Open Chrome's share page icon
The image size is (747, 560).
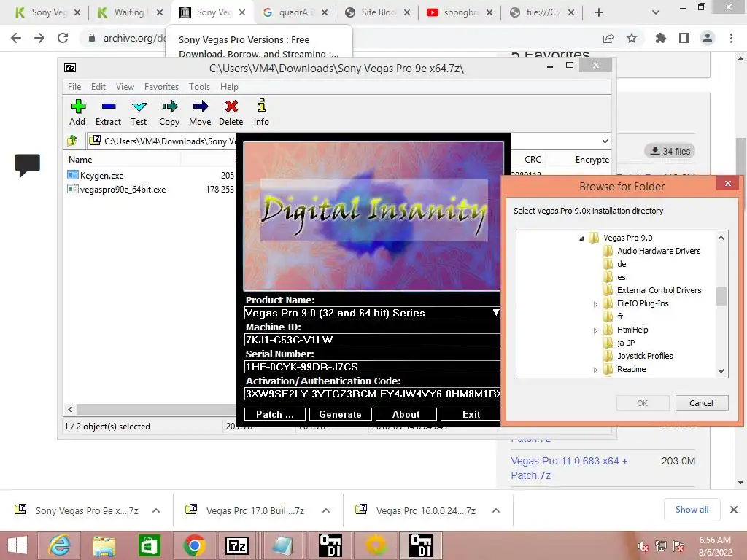[608, 38]
